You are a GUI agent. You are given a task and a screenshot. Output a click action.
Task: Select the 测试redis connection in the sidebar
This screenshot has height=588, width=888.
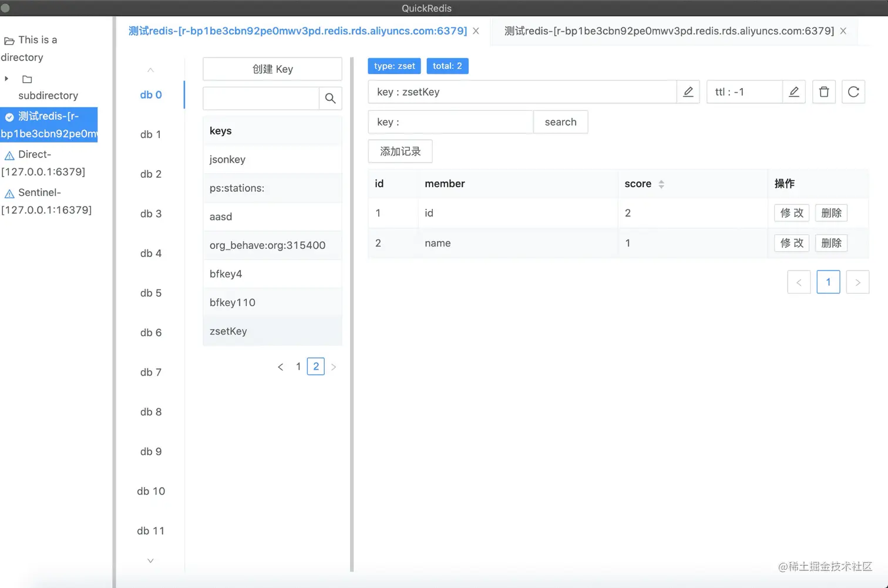[49, 125]
